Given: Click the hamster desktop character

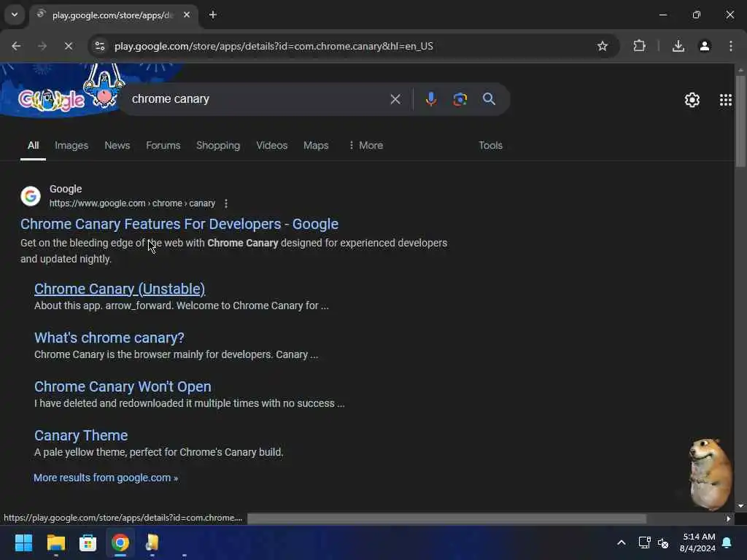Looking at the screenshot, I should 710,474.
